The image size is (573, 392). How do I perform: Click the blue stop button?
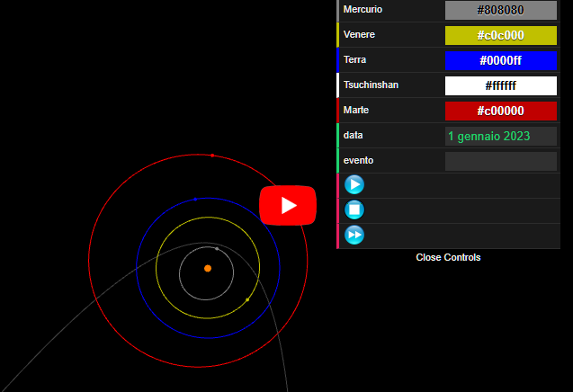(x=354, y=209)
